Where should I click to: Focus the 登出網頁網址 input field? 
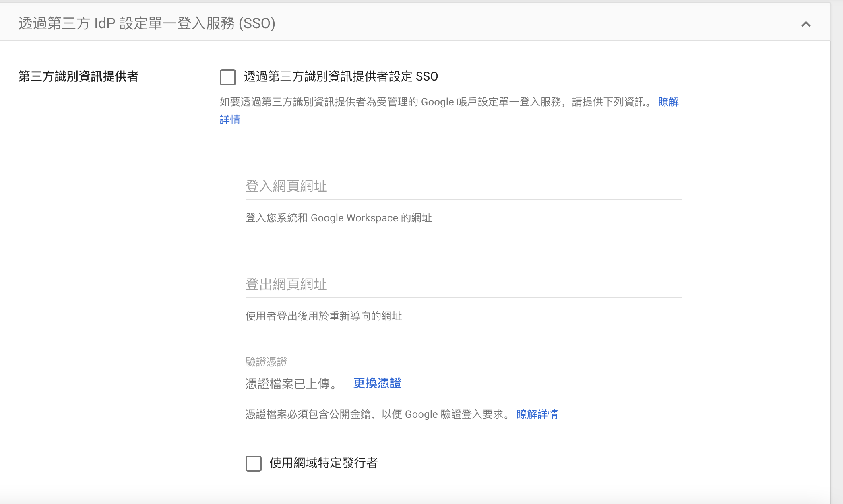(463, 285)
